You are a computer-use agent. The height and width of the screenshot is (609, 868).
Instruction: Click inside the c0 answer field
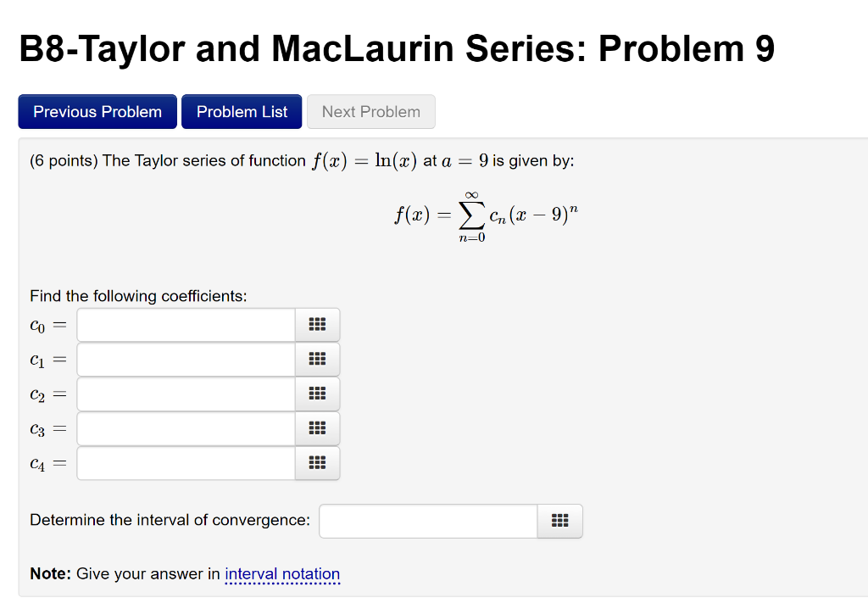(185, 324)
